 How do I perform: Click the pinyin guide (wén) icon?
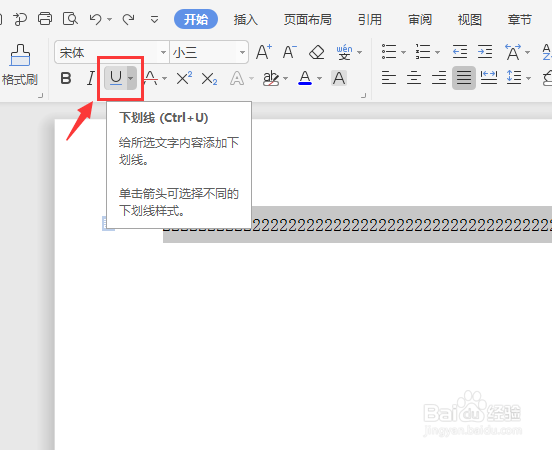pos(344,52)
